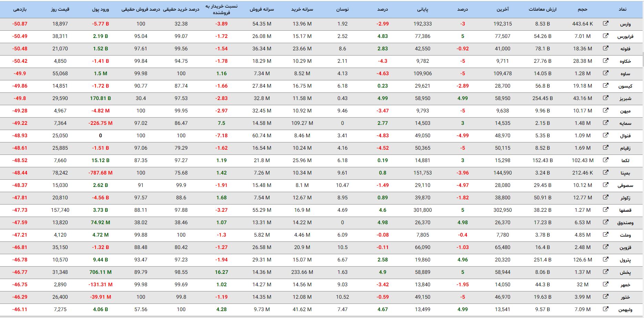Sort by نسبت خریدار به فروشنده header
Image resolution: width=644 pixels, height=318 pixels.
click(221, 9)
